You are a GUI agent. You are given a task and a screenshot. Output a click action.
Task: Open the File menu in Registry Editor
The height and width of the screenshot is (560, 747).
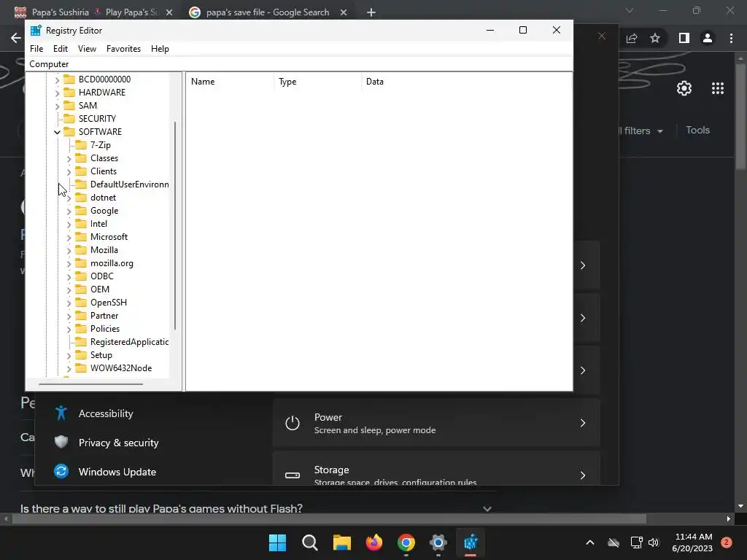click(x=36, y=49)
